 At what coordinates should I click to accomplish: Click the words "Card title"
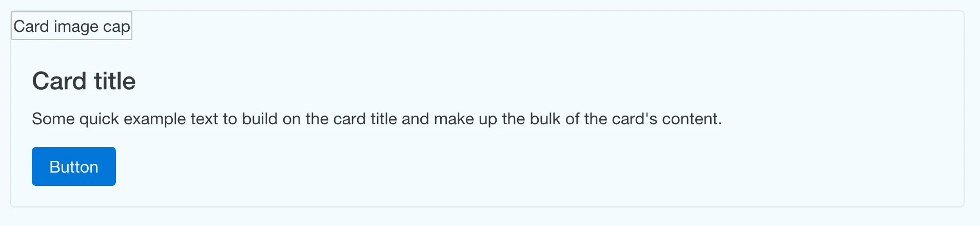coord(84,81)
